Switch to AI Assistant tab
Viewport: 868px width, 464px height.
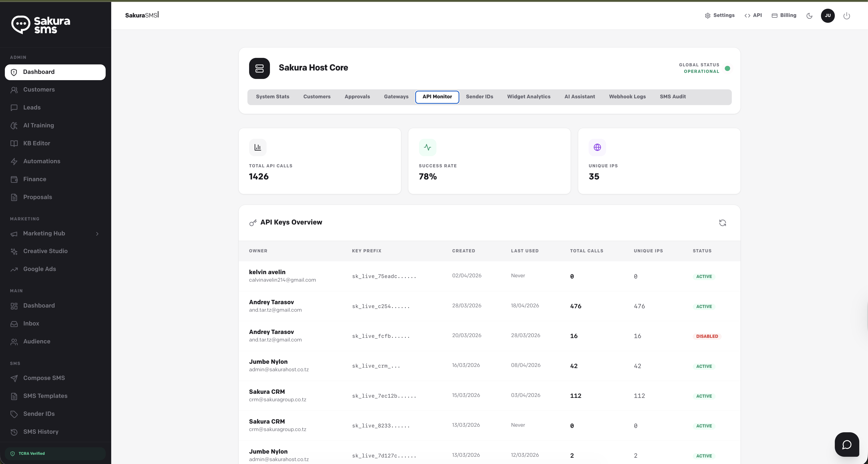tap(580, 97)
